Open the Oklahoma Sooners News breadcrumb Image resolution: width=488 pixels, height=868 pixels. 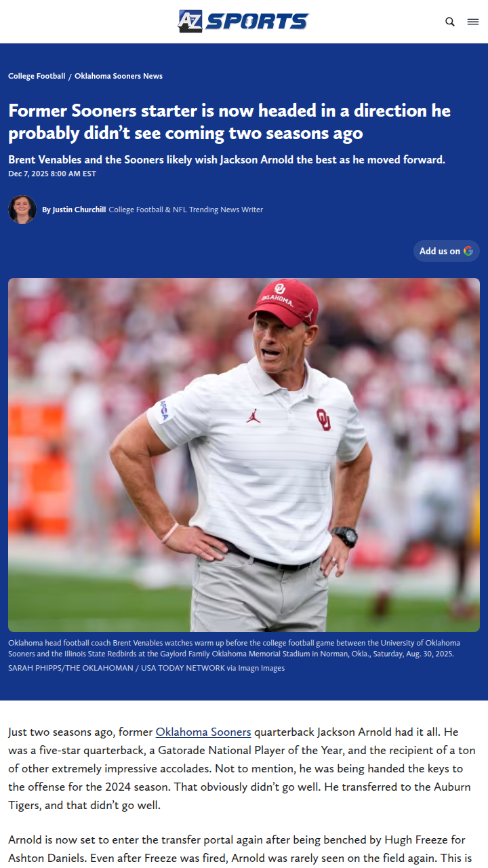pos(119,76)
